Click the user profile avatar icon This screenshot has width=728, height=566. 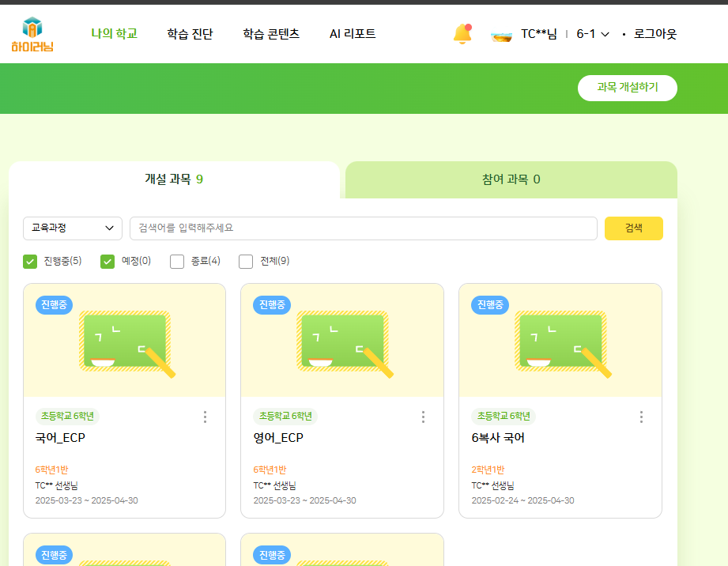click(x=501, y=35)
